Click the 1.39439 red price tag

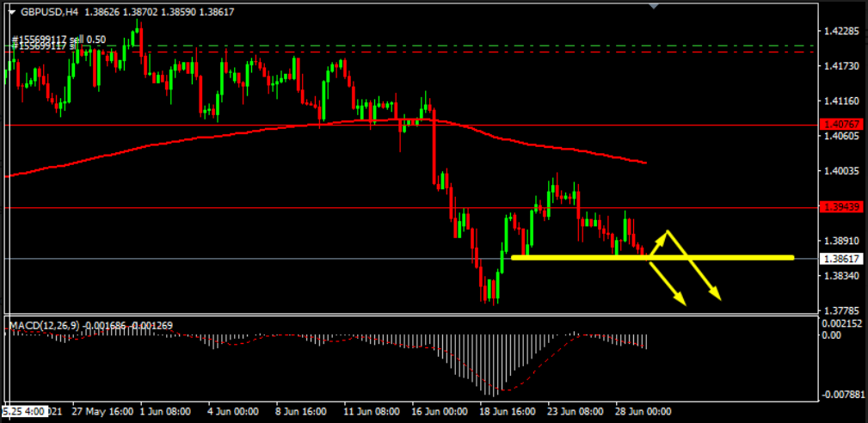click(x=840, y=207)
